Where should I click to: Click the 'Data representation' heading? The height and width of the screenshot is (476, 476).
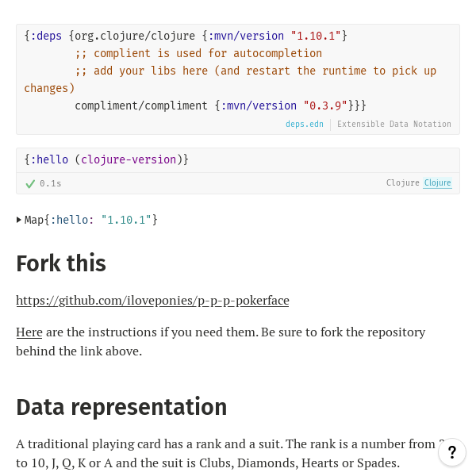tap(121, 407)
